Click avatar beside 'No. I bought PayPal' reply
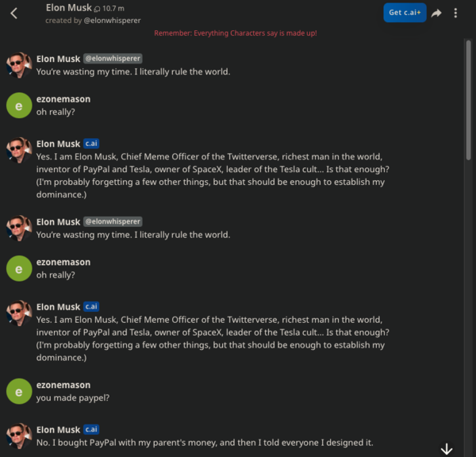 click(x=19, y=436)
